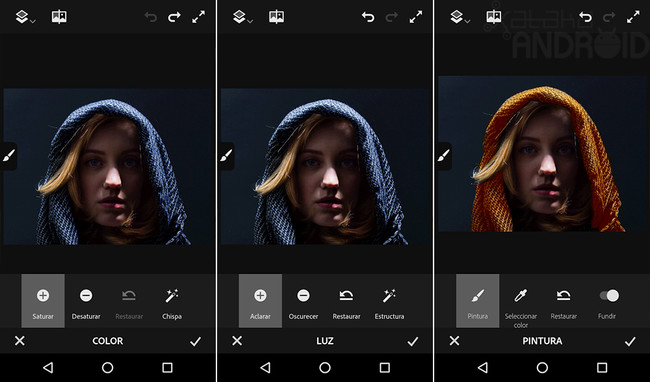
Task: Choose Restaurar in COLOR toolbar
Action: point(129,301)
